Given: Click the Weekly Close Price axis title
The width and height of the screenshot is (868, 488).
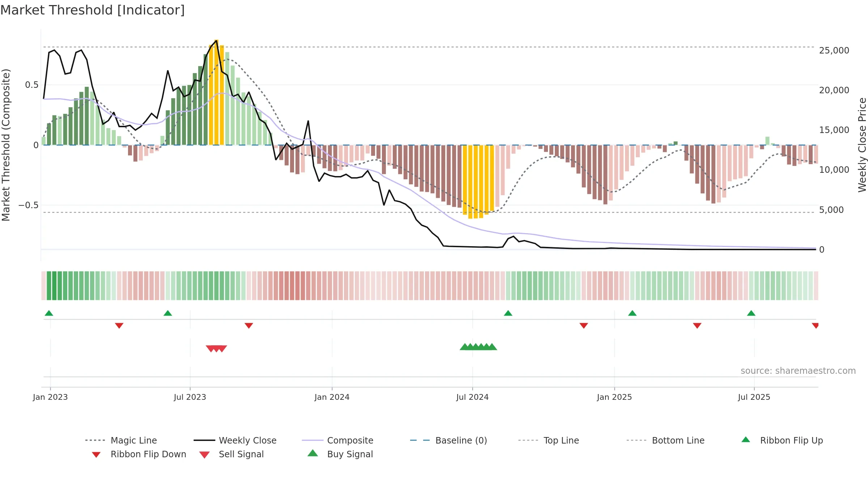Looking at the screenshot, I should (862, 145).
